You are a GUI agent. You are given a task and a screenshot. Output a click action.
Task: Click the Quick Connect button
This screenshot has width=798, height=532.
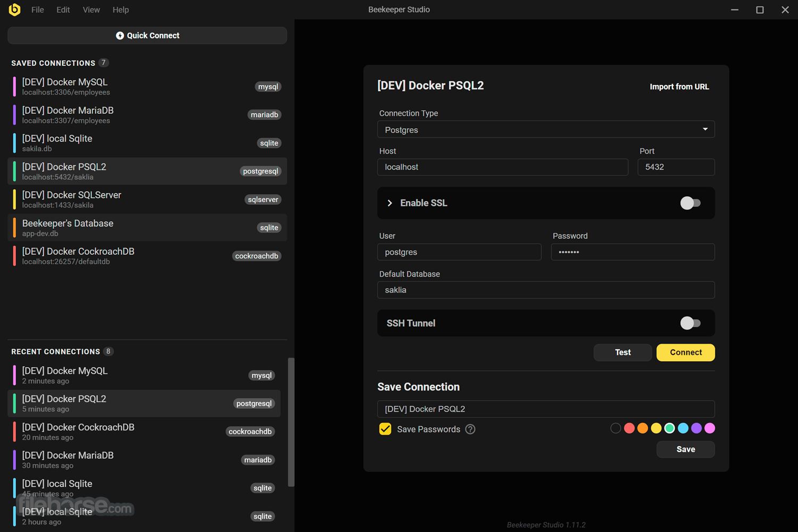(147, 36)
